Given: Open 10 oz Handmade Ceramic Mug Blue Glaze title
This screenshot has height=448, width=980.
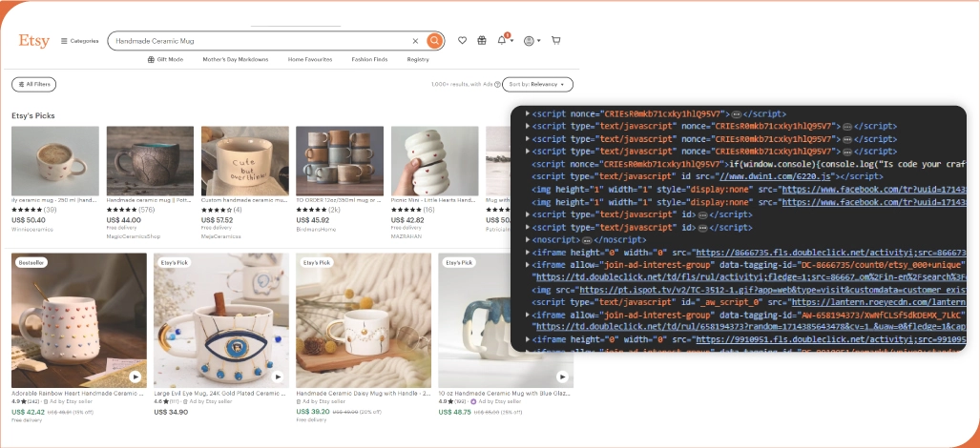Looking at the screenshot, I should point(506,394).
